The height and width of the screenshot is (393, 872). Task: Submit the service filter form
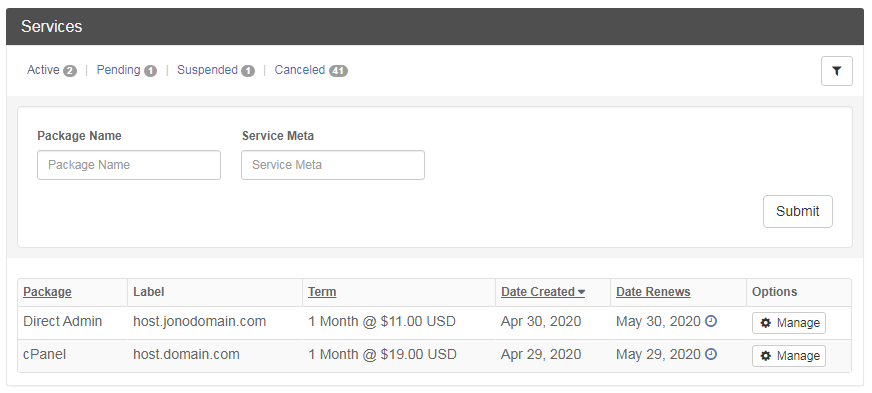[797, 211]
